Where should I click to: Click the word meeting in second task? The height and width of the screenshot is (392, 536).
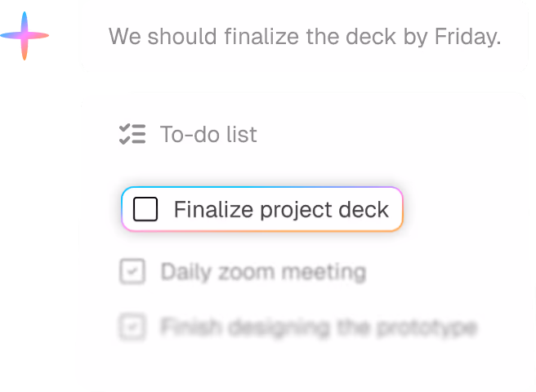tap(324, 273)
